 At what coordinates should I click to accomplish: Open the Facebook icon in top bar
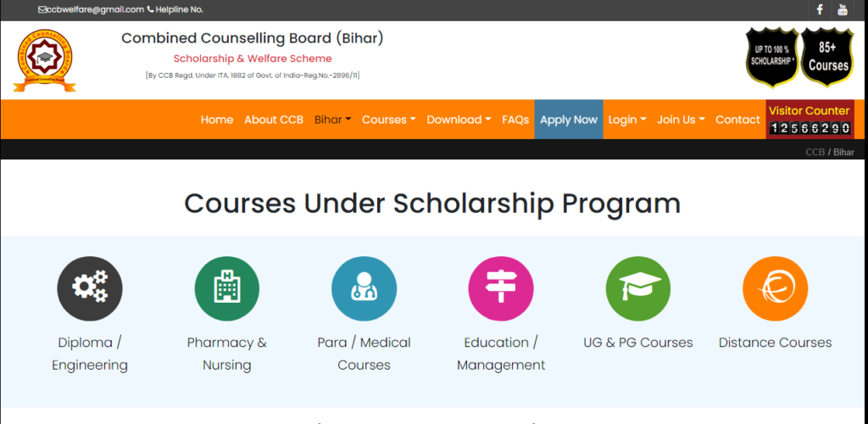pos(820,10)
